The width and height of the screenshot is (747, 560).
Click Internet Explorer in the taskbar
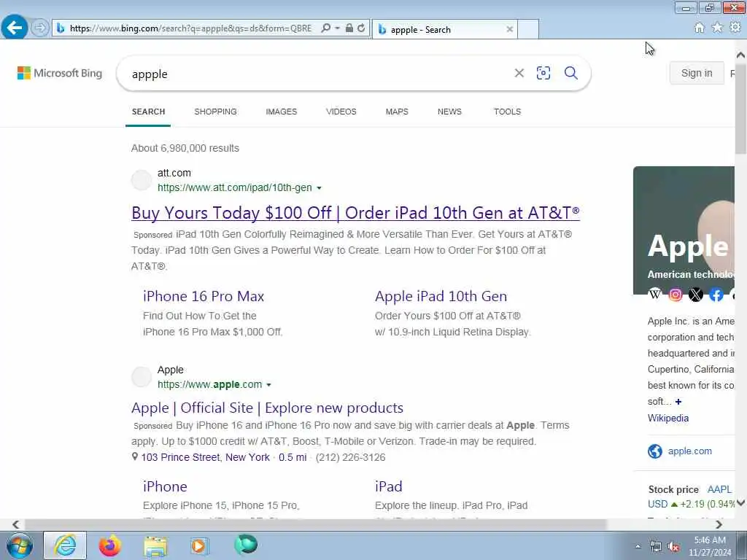tap(65, 545)
